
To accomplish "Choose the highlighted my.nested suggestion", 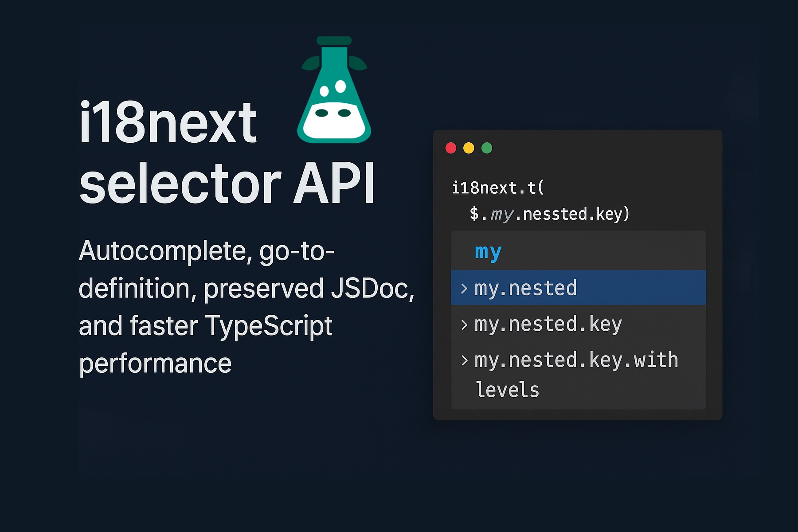I will (x=526, y=288).
